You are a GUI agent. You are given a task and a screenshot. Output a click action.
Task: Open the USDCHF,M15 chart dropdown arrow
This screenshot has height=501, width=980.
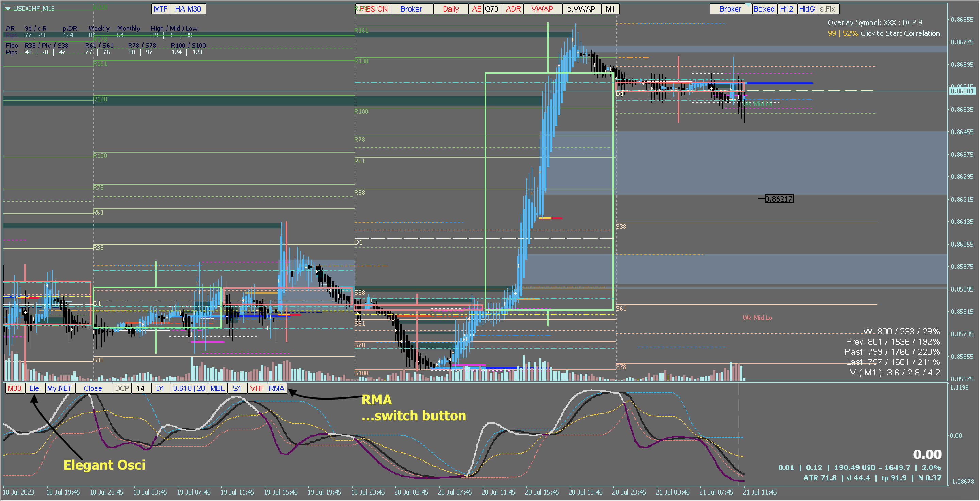click(7, 9)
